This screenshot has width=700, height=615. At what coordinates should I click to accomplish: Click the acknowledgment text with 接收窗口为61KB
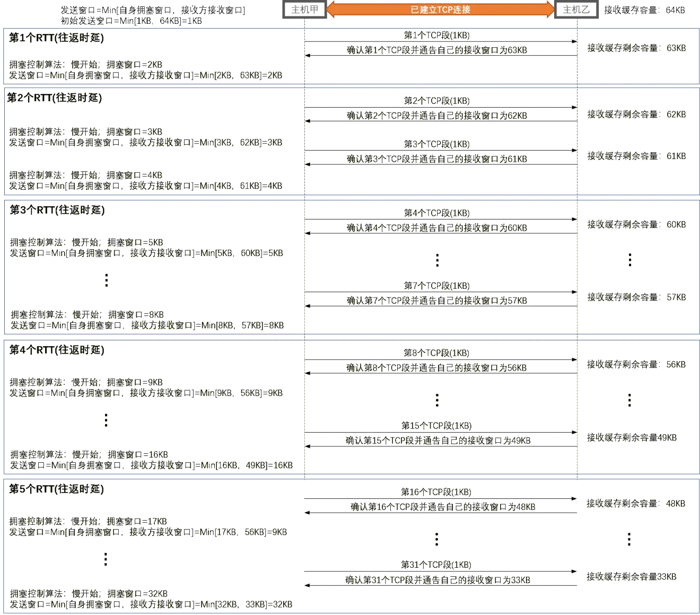point(437,159)
